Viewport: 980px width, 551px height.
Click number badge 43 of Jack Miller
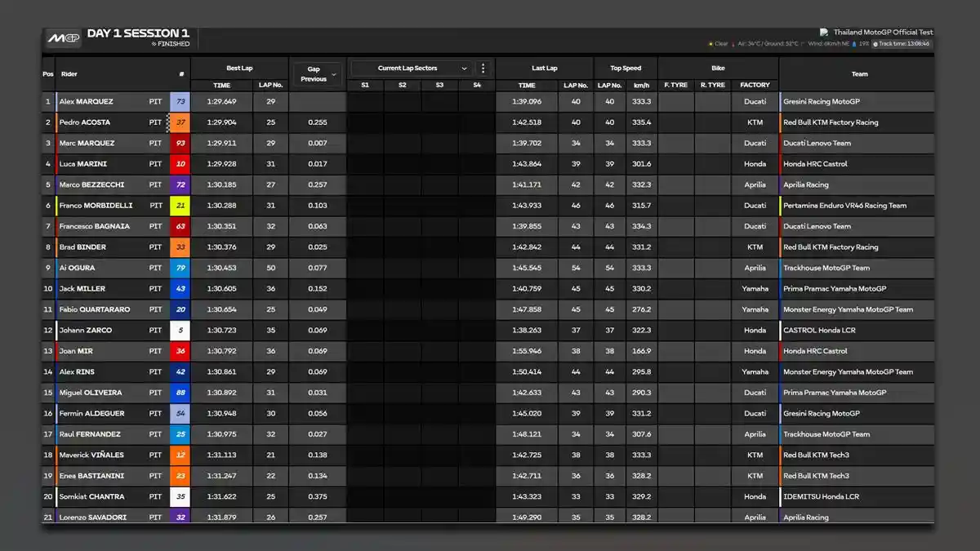[180, 289]
